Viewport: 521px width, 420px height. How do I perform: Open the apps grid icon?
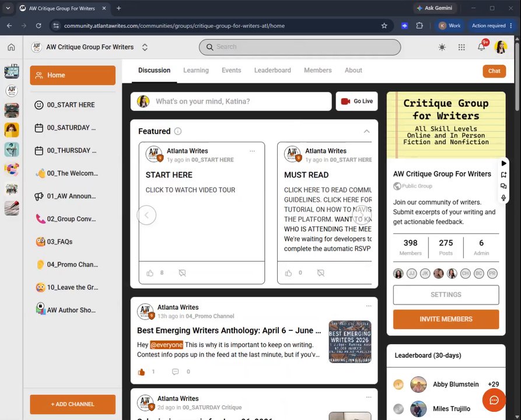[461, 47]
